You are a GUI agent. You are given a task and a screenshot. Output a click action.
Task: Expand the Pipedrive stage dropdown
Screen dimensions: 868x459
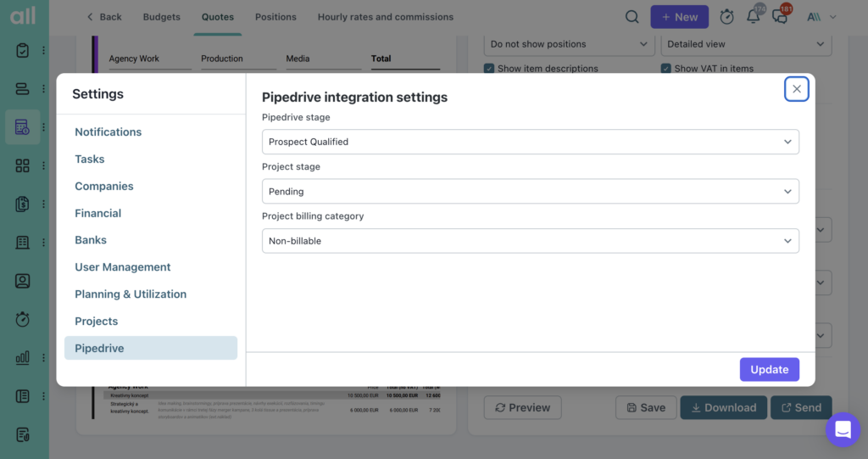531,142
